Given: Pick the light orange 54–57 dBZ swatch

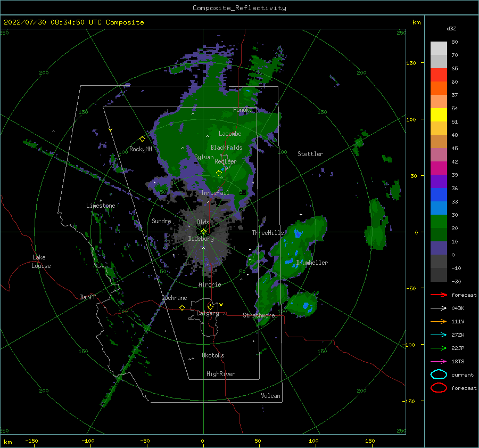Looking at the screenshot, I should coord(439,102).
